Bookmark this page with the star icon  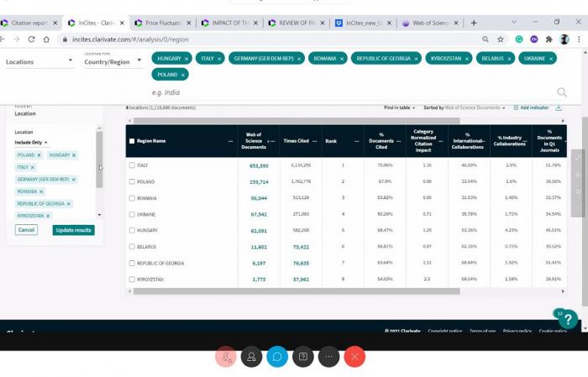pos(501,39)
